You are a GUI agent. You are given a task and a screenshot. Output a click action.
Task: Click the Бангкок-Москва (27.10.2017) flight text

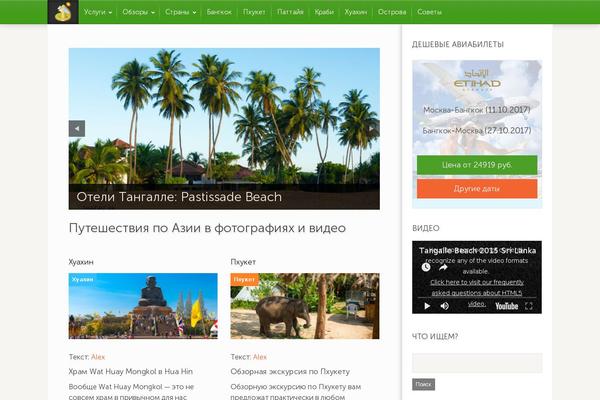click(x=477, y=131)
